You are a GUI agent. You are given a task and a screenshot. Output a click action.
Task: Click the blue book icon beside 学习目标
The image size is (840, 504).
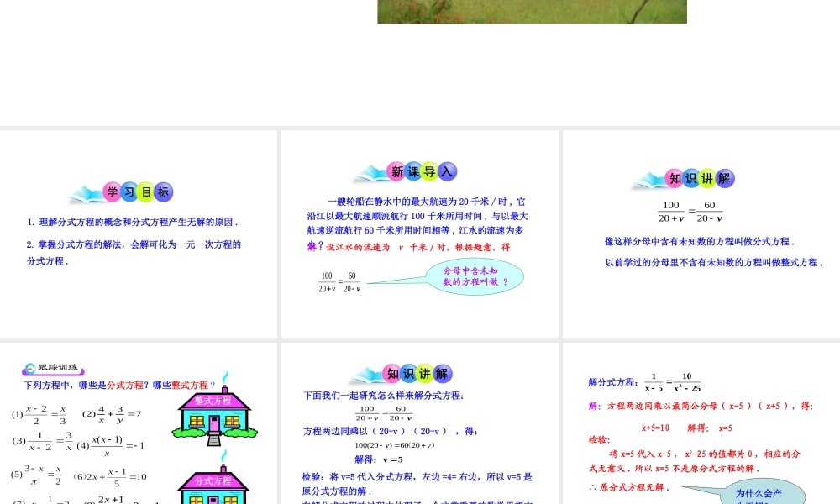[x=86, y=192]
